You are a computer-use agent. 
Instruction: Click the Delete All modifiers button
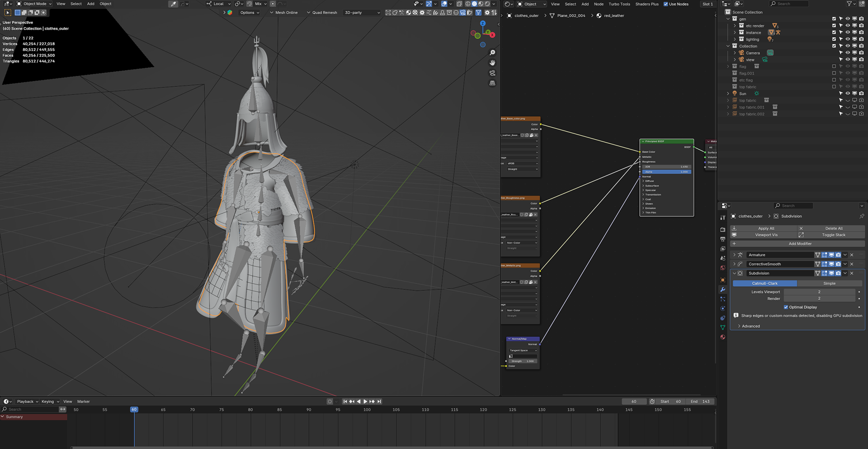click(x=831, y=228)
